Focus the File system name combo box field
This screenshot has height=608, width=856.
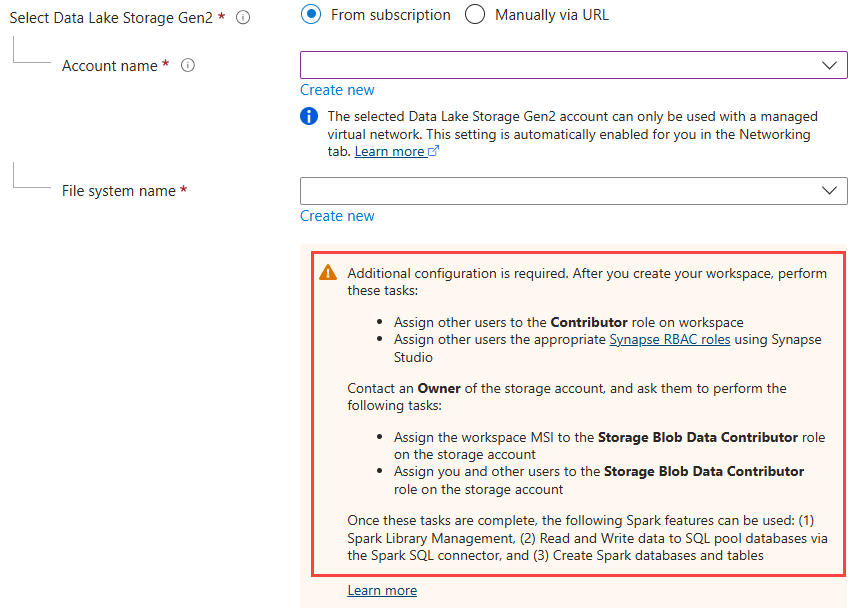click(560, 190)
